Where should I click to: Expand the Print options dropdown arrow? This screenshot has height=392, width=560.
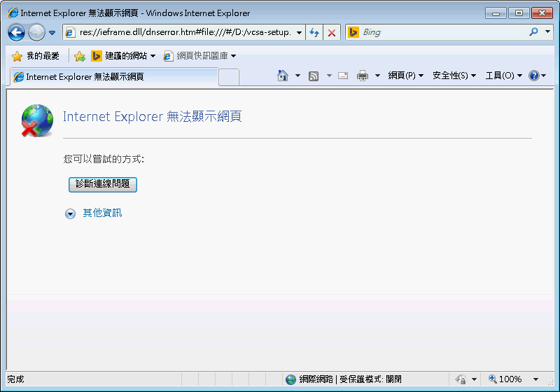coord(377,76)
